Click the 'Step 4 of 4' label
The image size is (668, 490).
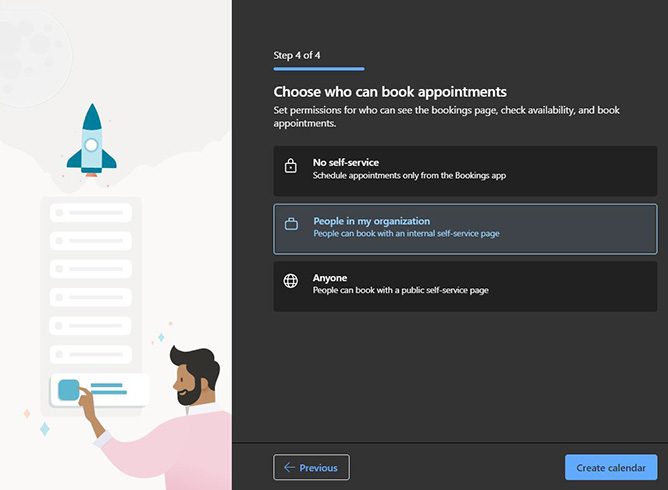[x=297, y=55]
